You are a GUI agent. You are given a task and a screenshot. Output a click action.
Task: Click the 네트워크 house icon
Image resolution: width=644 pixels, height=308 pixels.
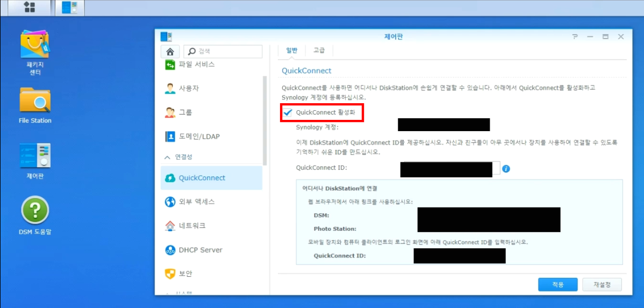point(170,225)
